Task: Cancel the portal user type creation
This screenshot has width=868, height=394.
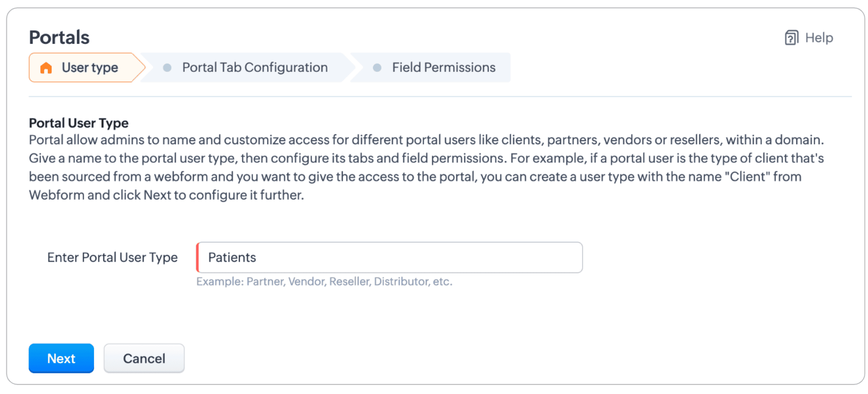Action: 144,358
